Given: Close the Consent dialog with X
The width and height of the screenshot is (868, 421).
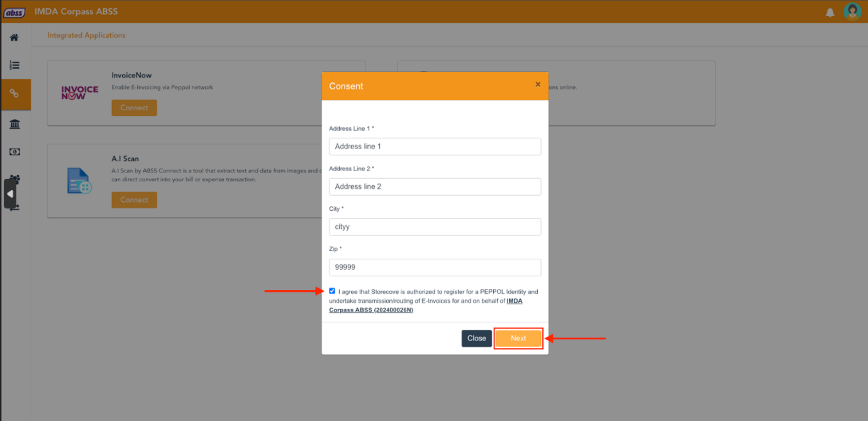Looking at the screenshot, I should tap(538, 84).
